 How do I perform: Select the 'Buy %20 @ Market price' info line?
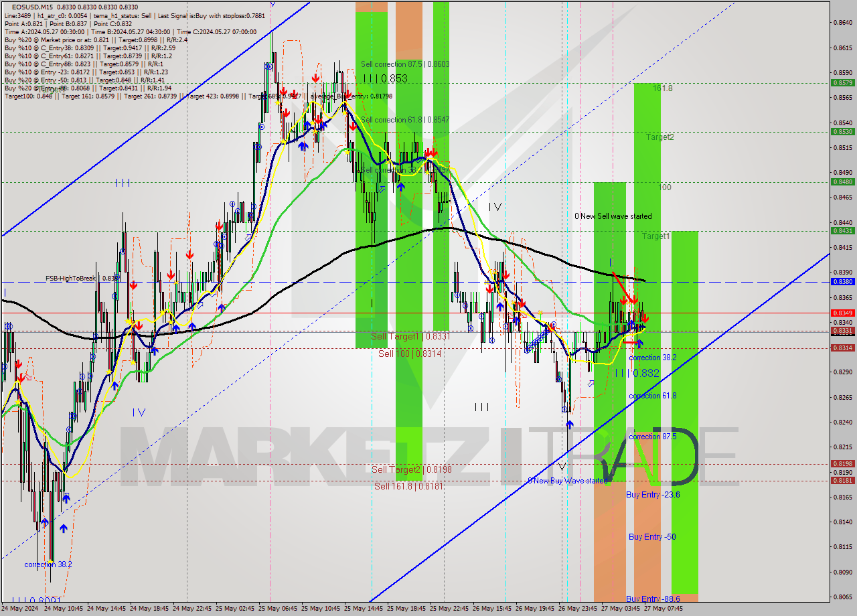(x=96, y=40)
